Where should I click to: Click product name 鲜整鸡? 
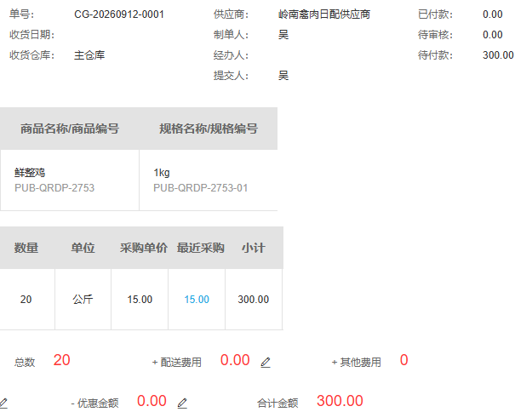point(30,173)
